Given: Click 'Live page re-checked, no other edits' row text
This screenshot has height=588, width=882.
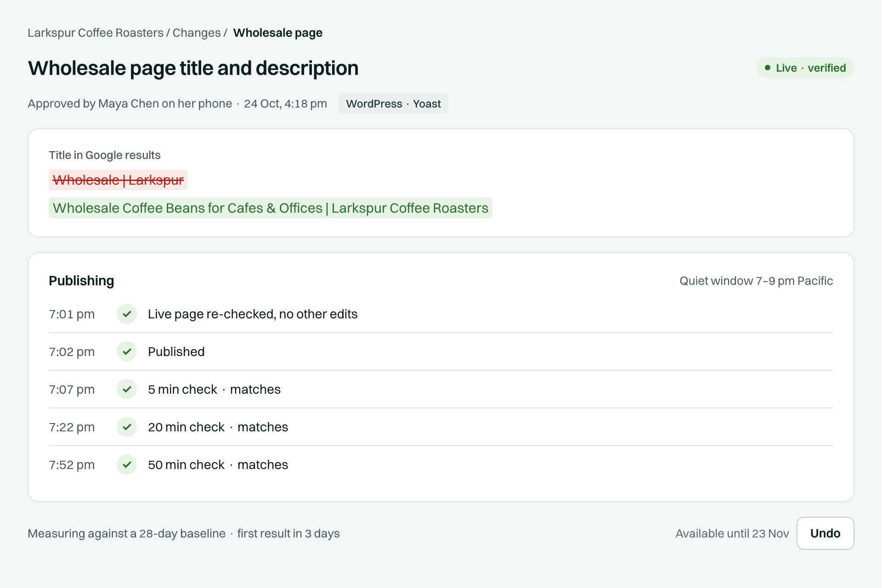Looking at the screenshot, I should (253, 314).
